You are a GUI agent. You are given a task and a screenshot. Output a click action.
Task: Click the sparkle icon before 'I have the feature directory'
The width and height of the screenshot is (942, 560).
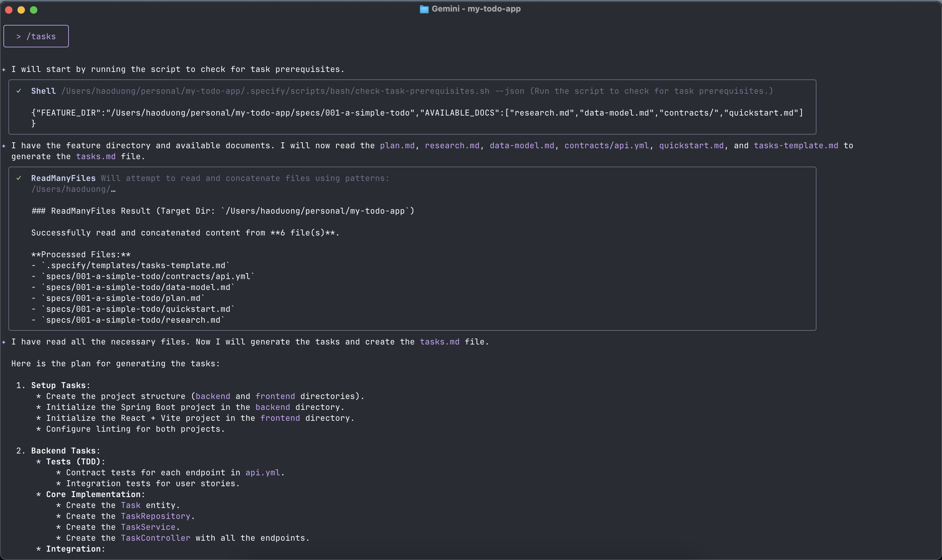4,146
